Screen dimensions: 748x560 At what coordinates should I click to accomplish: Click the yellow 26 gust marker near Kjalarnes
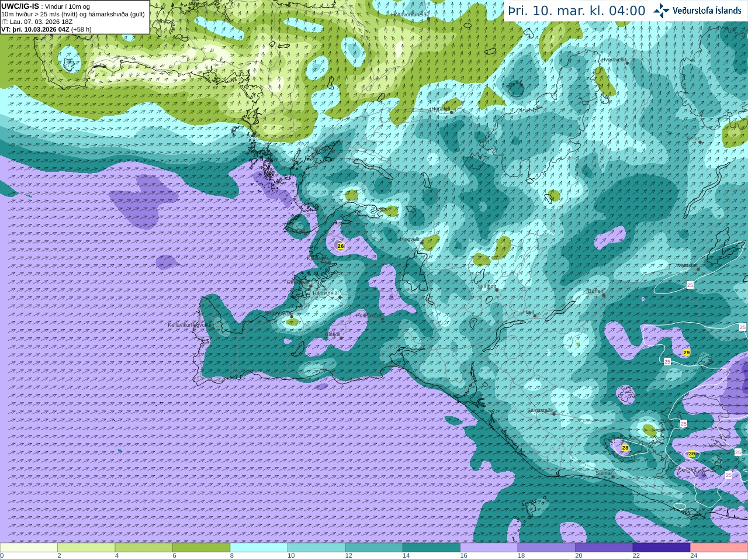coord(341,246)
